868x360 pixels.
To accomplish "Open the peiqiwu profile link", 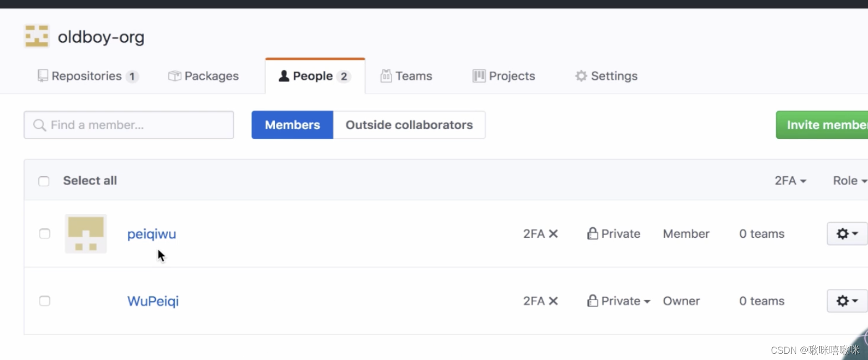I will pyautogui.click(x=152, y=234).
